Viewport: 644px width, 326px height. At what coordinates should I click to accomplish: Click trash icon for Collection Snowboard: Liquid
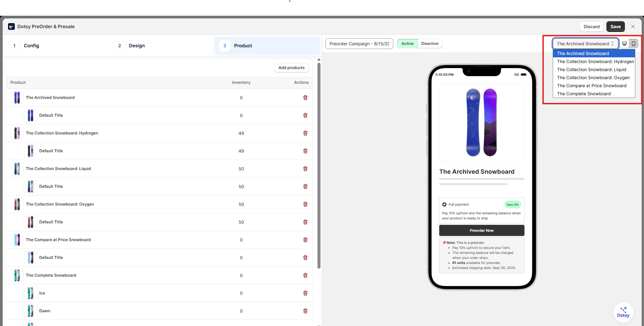pos(305,169)
